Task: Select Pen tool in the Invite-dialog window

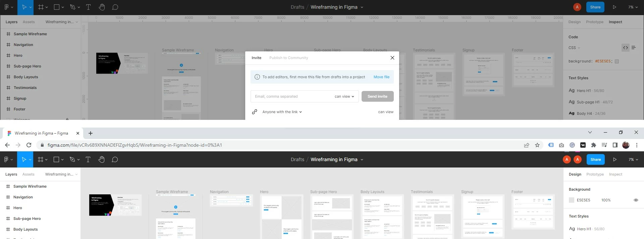Action: (x=72, y=7)
